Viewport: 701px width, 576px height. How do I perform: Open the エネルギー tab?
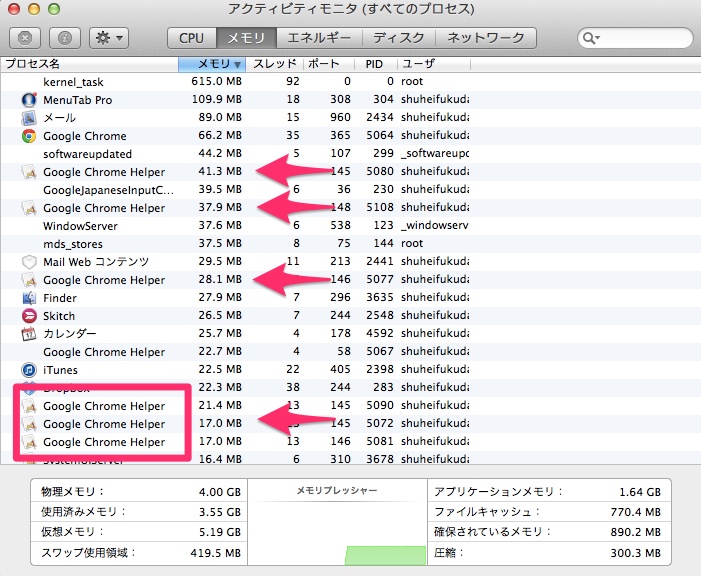coord(319,38)
